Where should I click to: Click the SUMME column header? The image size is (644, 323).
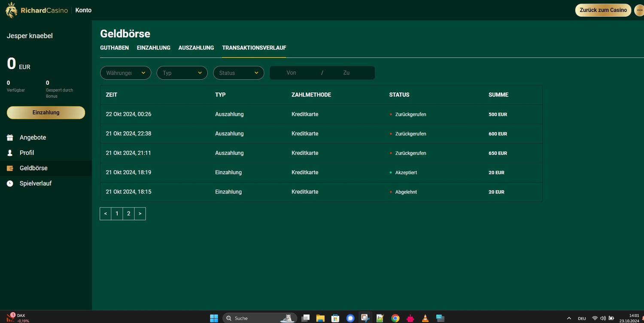498,95
